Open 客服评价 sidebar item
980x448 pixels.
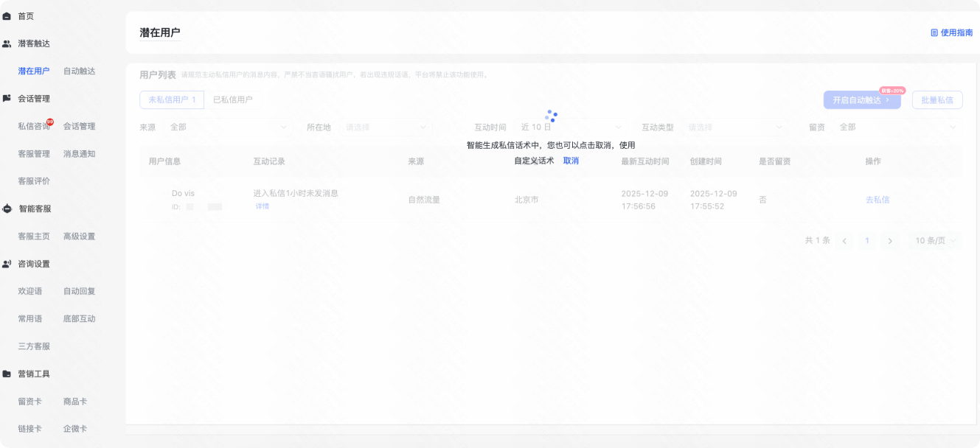tap(34, 181)
